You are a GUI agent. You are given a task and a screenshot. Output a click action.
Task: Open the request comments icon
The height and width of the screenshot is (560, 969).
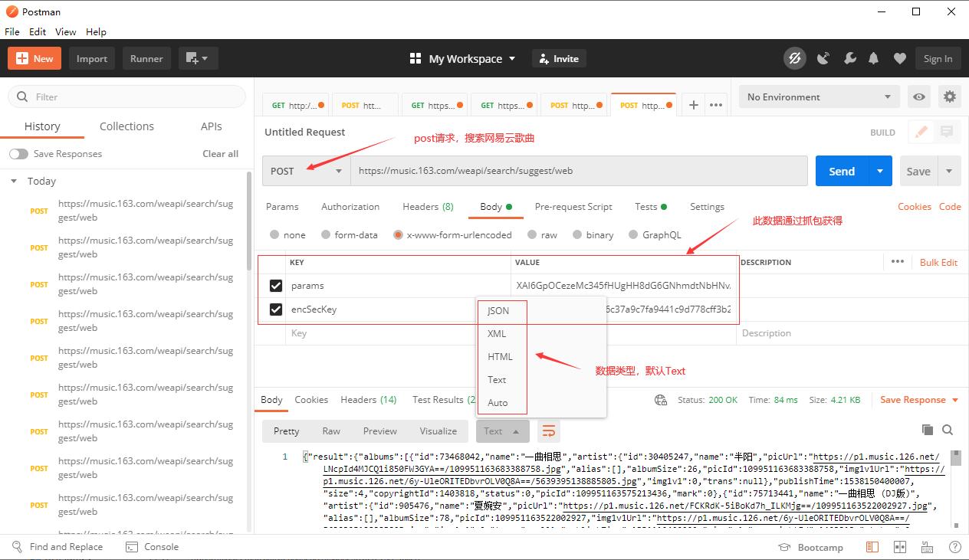(x=947, y=132)
